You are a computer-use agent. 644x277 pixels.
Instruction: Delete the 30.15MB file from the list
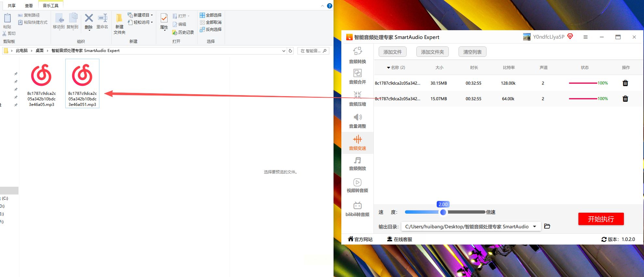coord(625,83)
